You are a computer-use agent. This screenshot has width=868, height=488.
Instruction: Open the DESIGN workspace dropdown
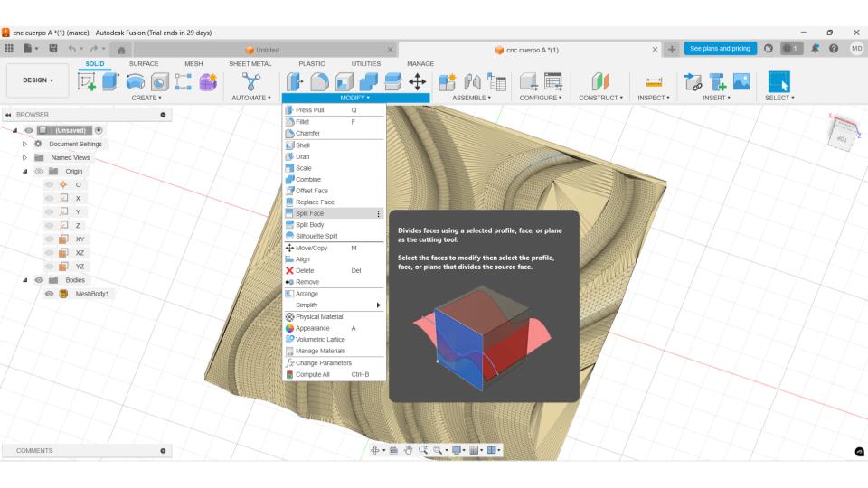click(38, 80)
